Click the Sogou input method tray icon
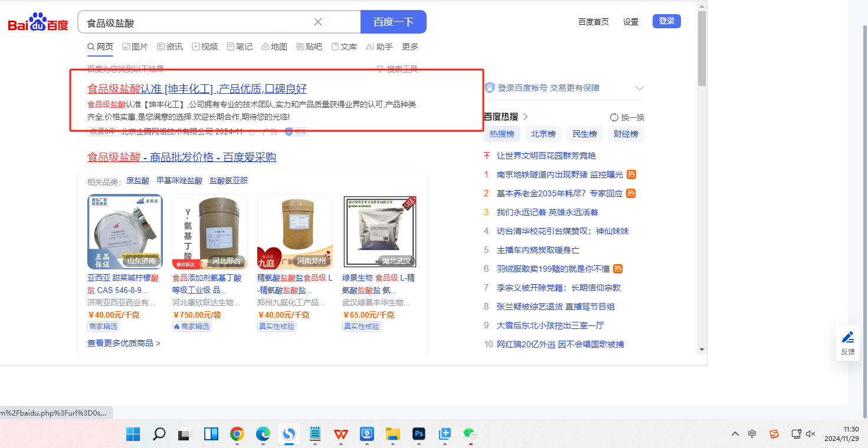 tap(774, 434)
